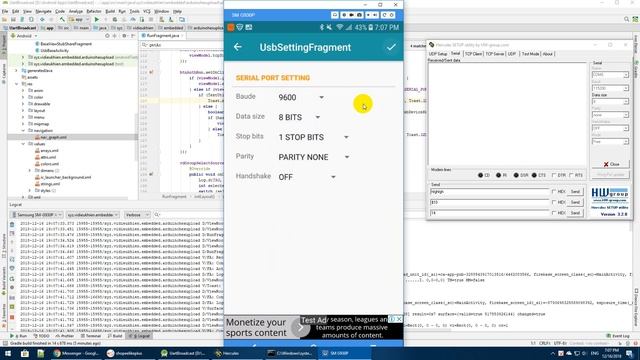Click the sync icon in Android Studio toolbar
The height and width of the screenshot is (360, 640).
[x=31, y=20]
